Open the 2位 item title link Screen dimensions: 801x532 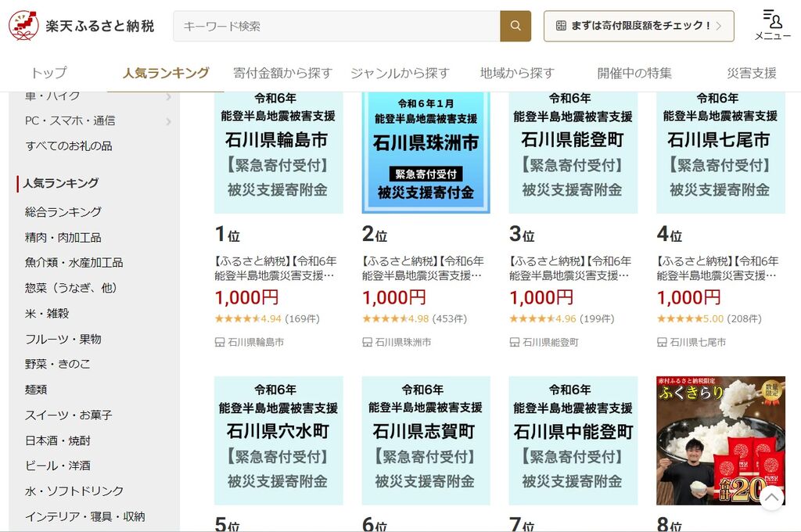tap(423, 268)
